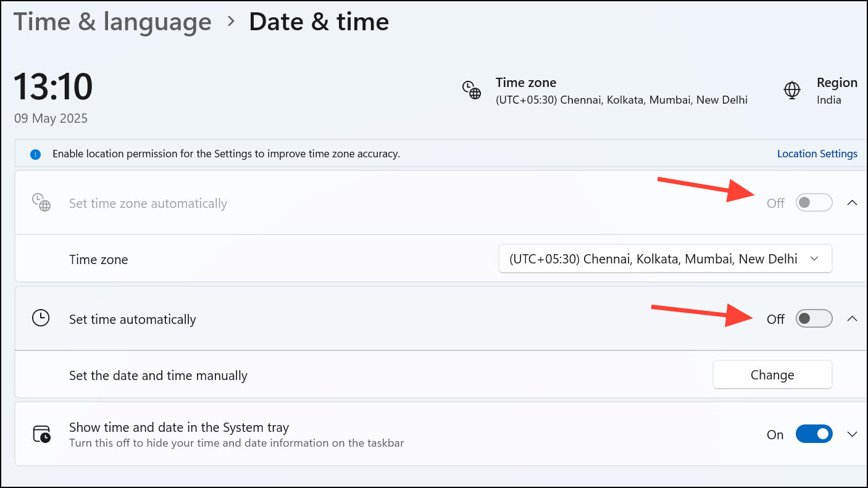Expand the System tray time and date section
Image resolution: width=868 pixels, height=488 pixels.
coord(851,434)
